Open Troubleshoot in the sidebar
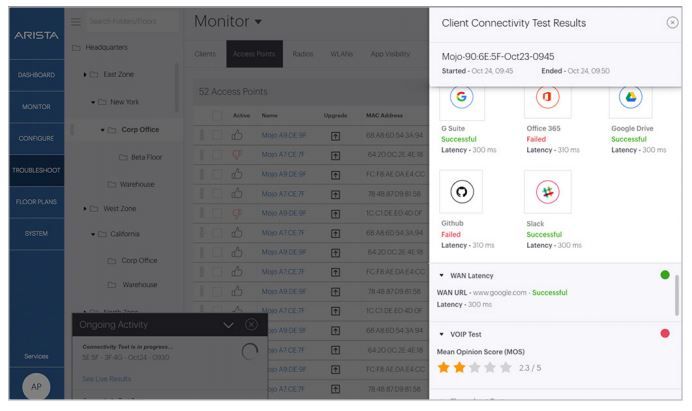This screenshot has height=411, width=692. coord(36,170)
